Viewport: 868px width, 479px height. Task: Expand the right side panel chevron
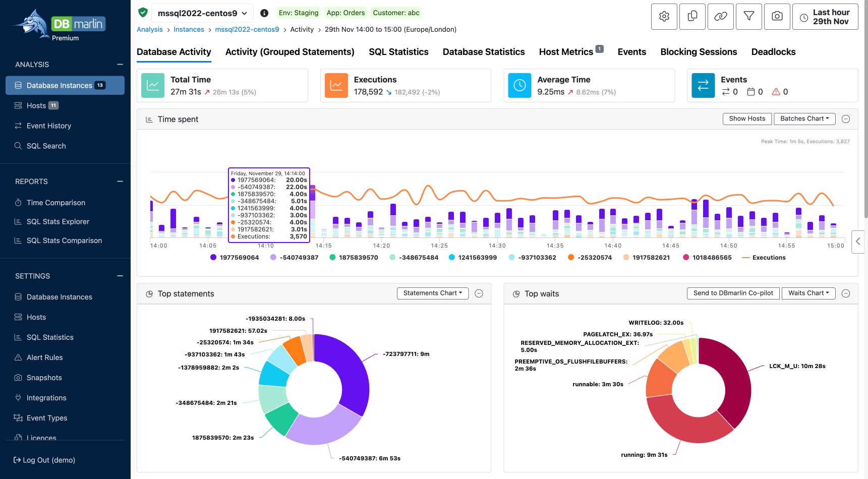(858, 242)
